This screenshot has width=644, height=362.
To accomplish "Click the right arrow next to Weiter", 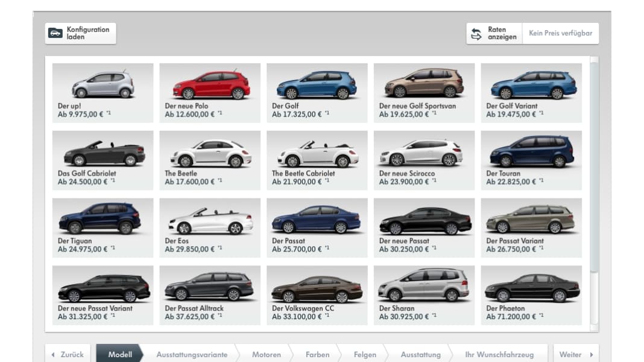I will click(592, 354).
